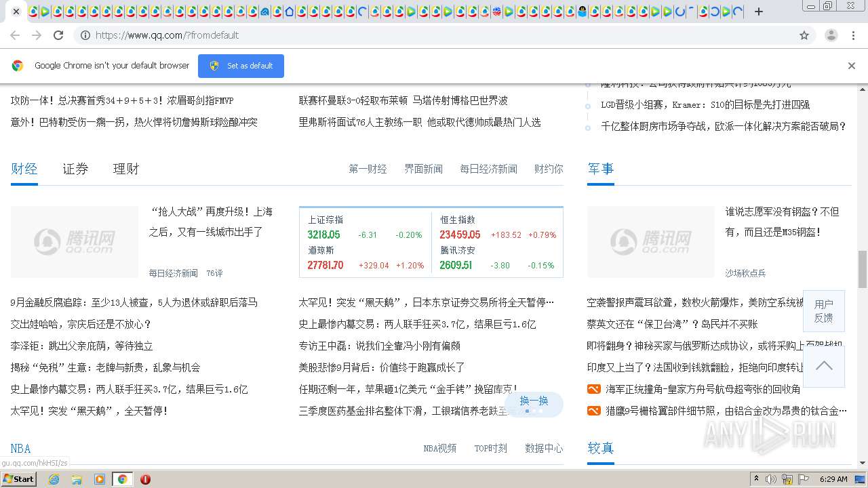Dismiss the default browser infobar
This screenshot has height=488, width=868.
852,66
